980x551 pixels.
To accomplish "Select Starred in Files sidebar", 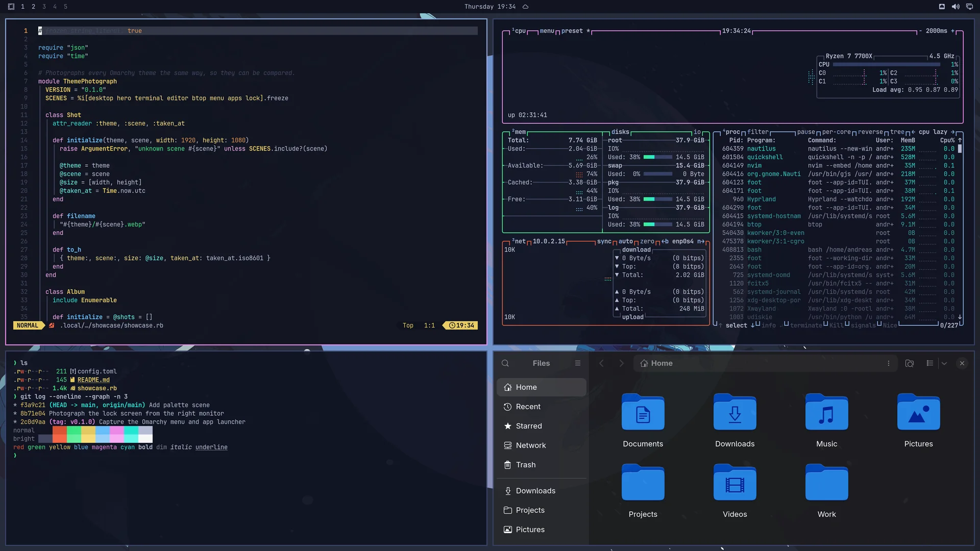I will point(542,426).
